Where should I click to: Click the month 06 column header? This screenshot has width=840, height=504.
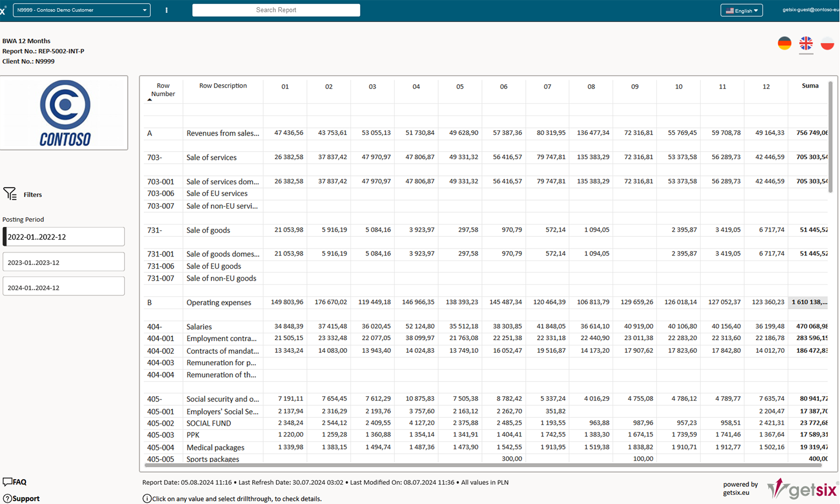[504, 87]
